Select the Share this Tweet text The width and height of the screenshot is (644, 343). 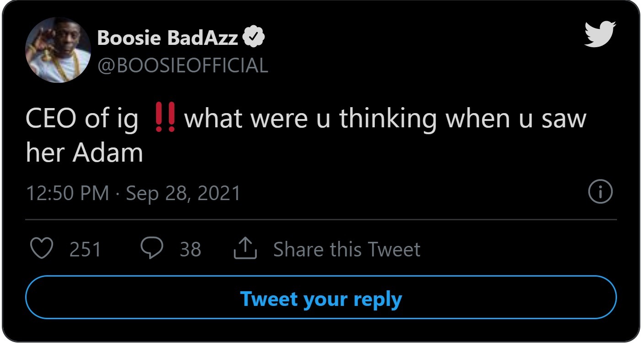[x=347, y=250]
